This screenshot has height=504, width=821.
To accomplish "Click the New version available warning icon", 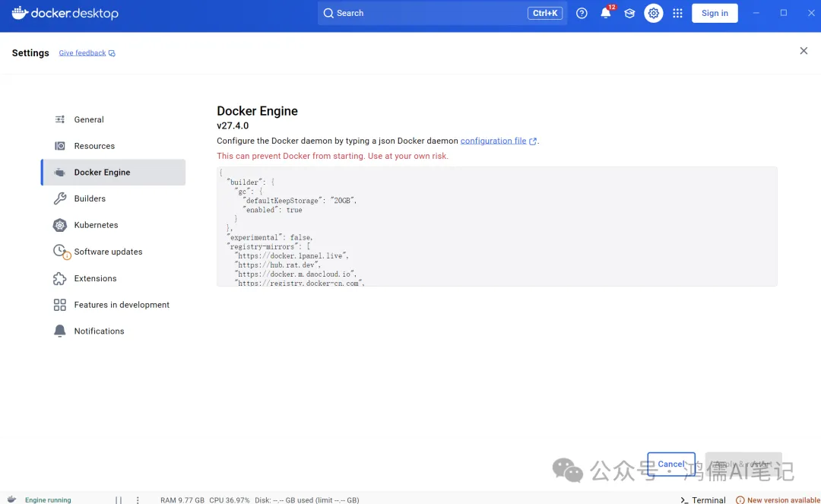I will pyautogui.click(x=740, y=500).
